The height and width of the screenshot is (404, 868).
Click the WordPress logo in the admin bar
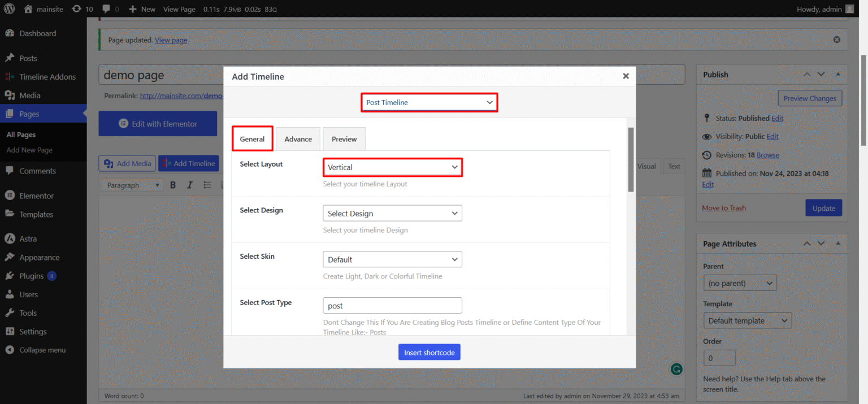pyautogui.click(x=8, y=8)
